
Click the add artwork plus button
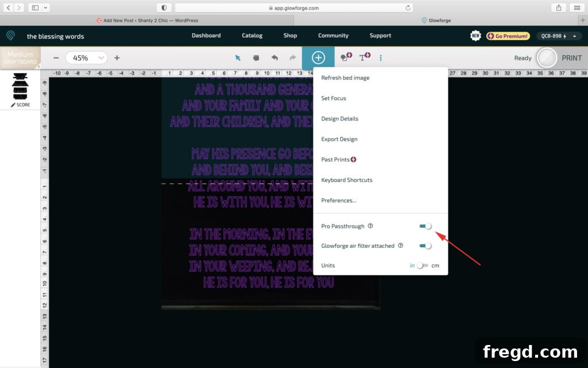[318, 58]
